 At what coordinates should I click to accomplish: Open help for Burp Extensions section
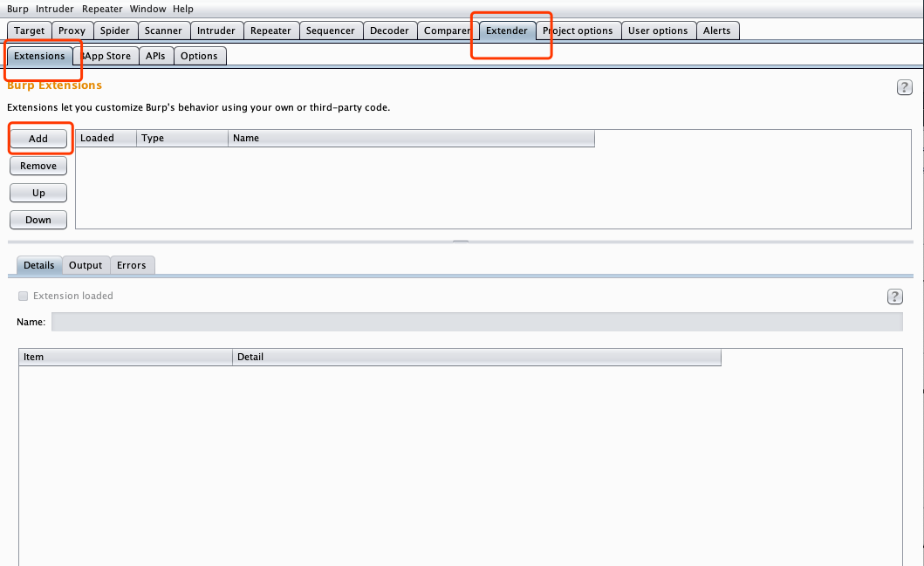(904, 87)
